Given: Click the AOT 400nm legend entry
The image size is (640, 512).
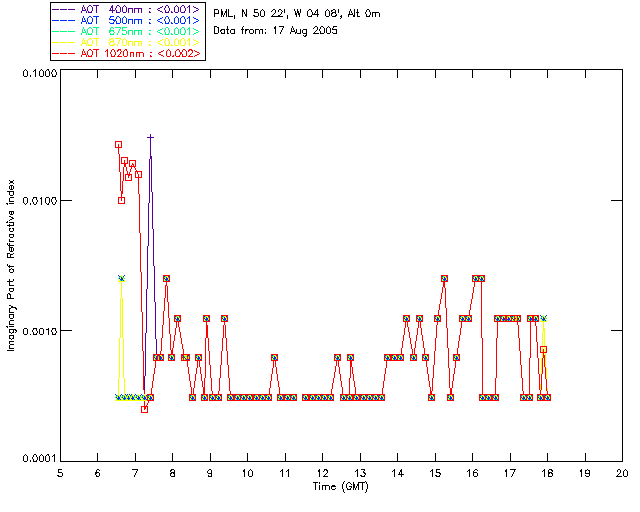Looking at the screenshot, I should click(126, 9).
